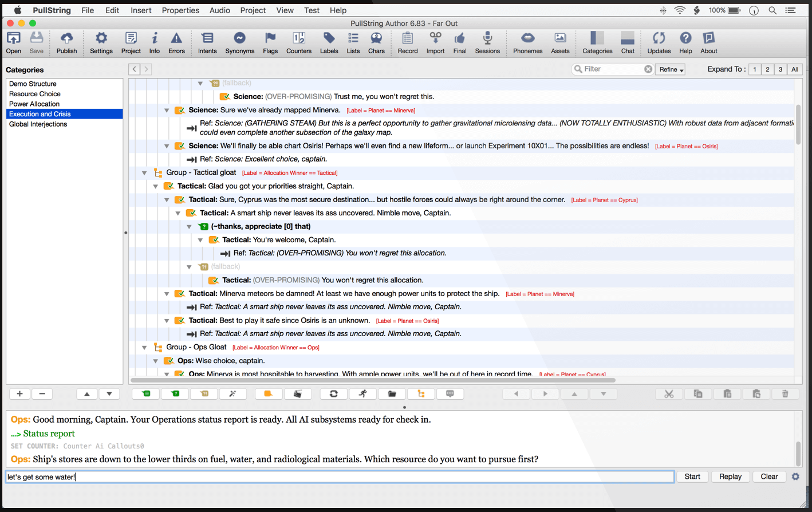The width and height of the screenshot is (812, 512).
Task: Open the Errors warning list
Action: pyautogui.click(x=176, y=42)
